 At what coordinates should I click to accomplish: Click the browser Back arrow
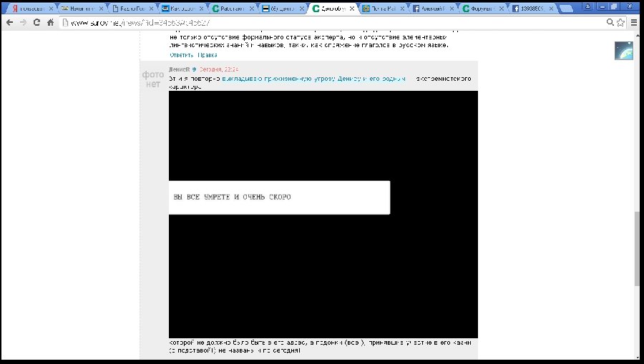pos(9,22)
